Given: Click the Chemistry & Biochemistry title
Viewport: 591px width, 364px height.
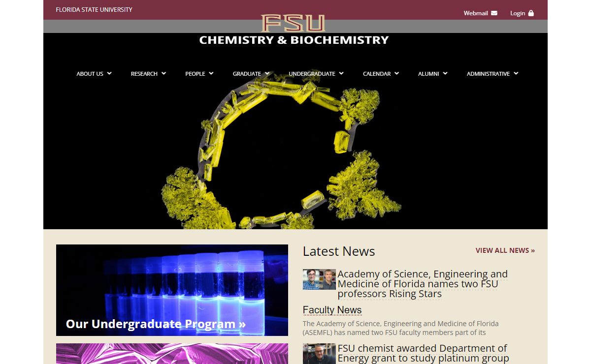Looking at the screenshot, I should [x=294, y=40].
